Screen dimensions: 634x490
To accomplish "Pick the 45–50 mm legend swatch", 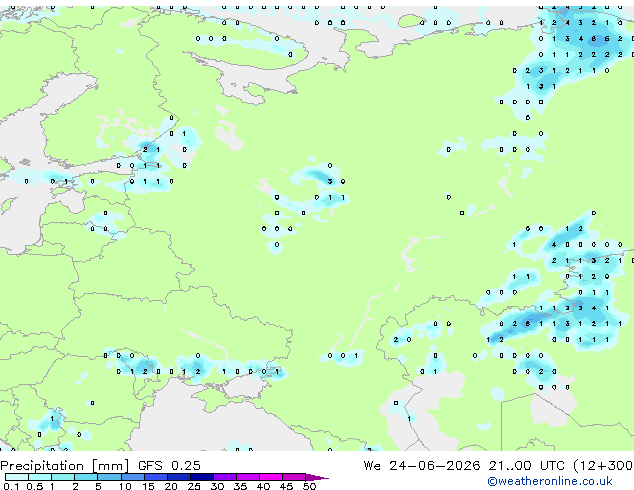I will [x=294, y=477].
